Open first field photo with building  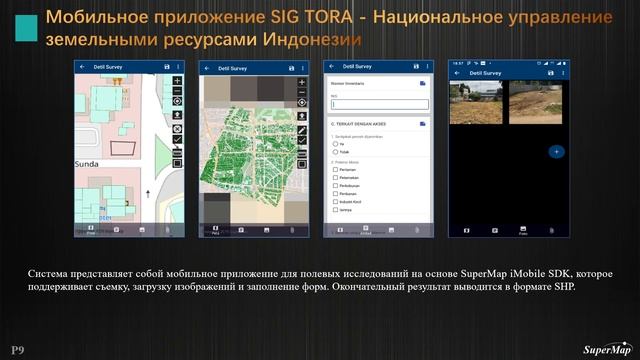tap(476, 102)
